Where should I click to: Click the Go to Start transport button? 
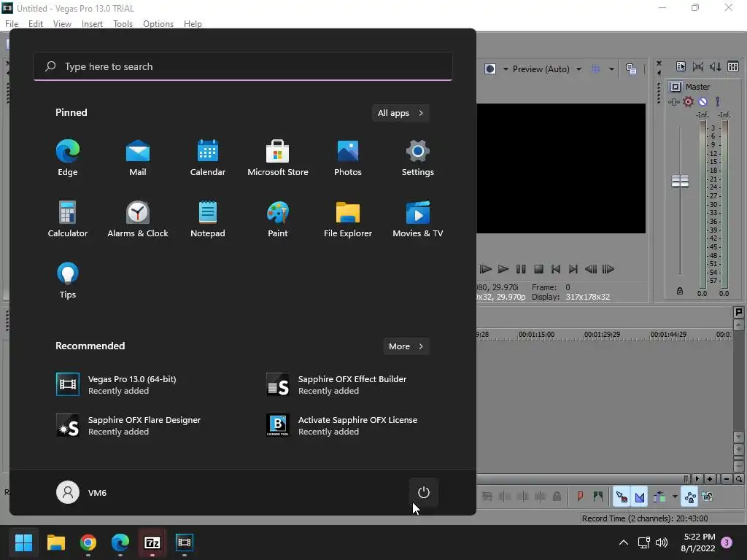tap(556, 269)
